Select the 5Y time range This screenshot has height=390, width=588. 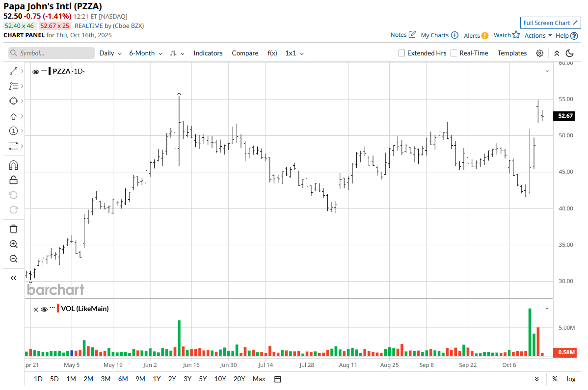pyautogui.click(x=203, y=379)
